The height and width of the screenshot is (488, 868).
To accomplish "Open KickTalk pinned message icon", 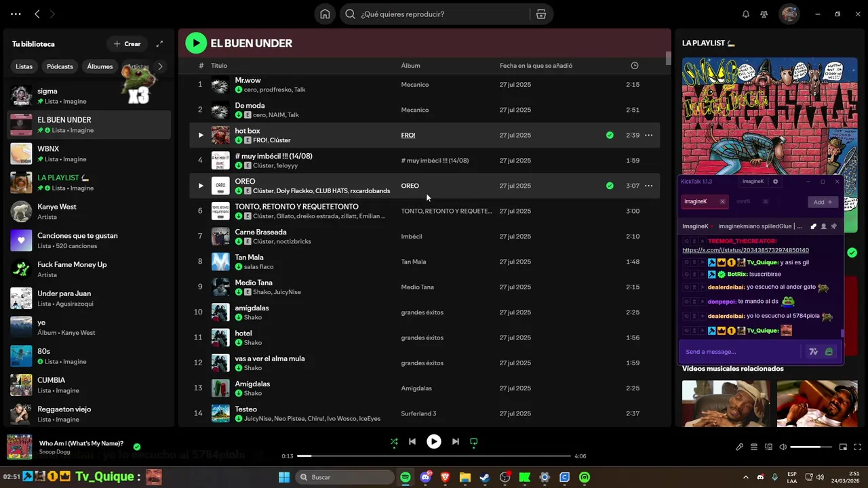I will tap(833, 226).
